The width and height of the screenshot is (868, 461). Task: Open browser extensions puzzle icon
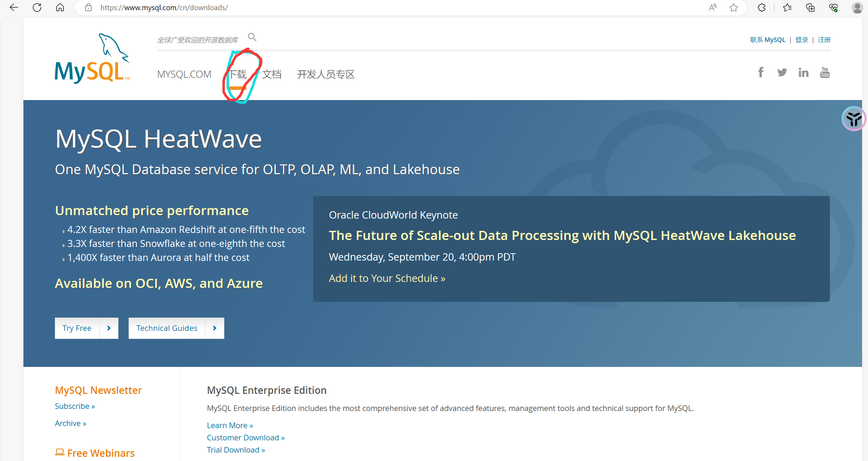pyautogui.click(x=762, y=7)
